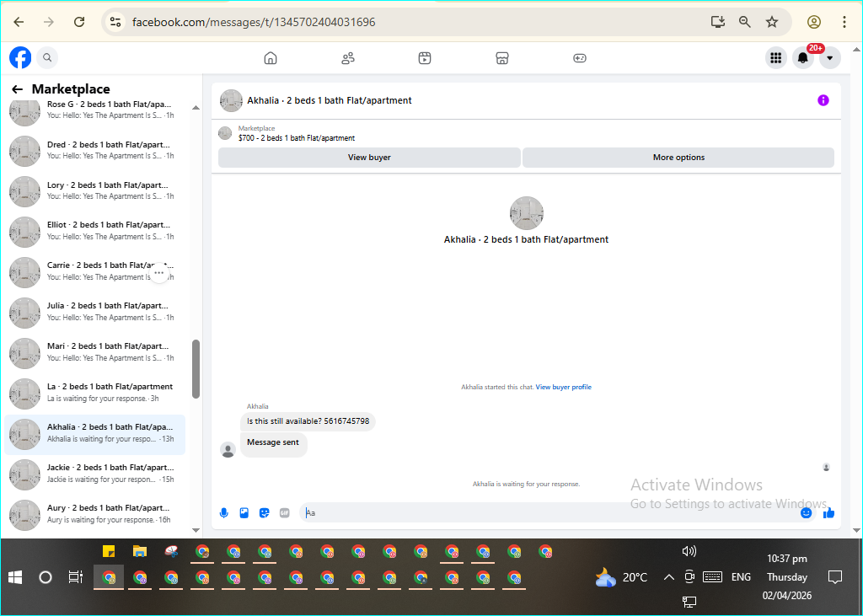
Task: Click the install app icon in address bar
Action: [717, 22]
